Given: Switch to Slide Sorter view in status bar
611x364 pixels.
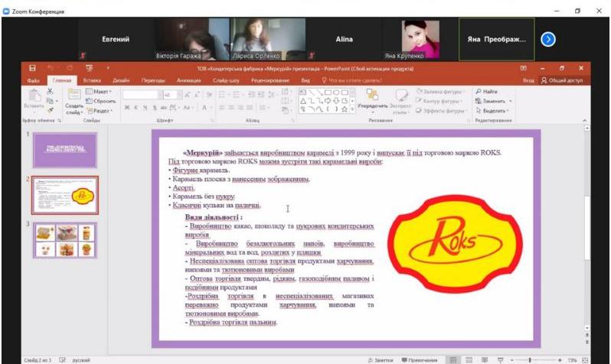Looking at the screenshot, I should coord(469,360).
